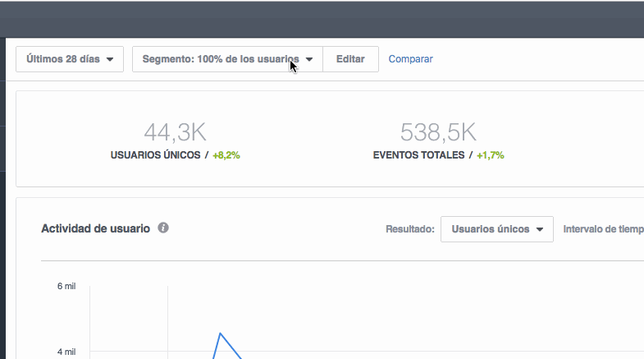Click the Comparar link
This screenshot has width=644, height=359.
click(x=410, y=59)
